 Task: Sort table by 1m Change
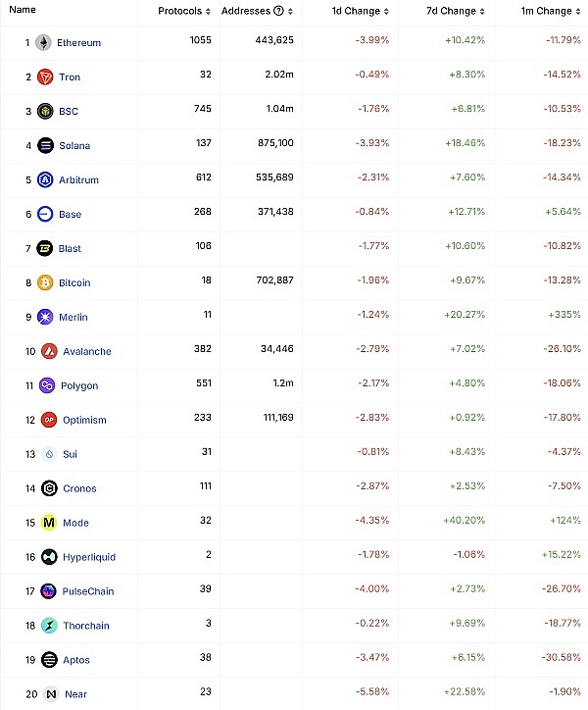[x=579, y=12]
